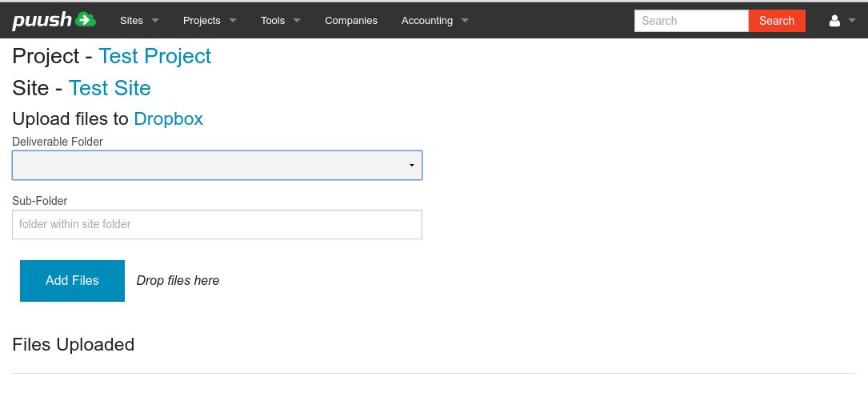This screenshot has height=393, width=868.
Task: Open the Test Site link
Action: (110, 88)
